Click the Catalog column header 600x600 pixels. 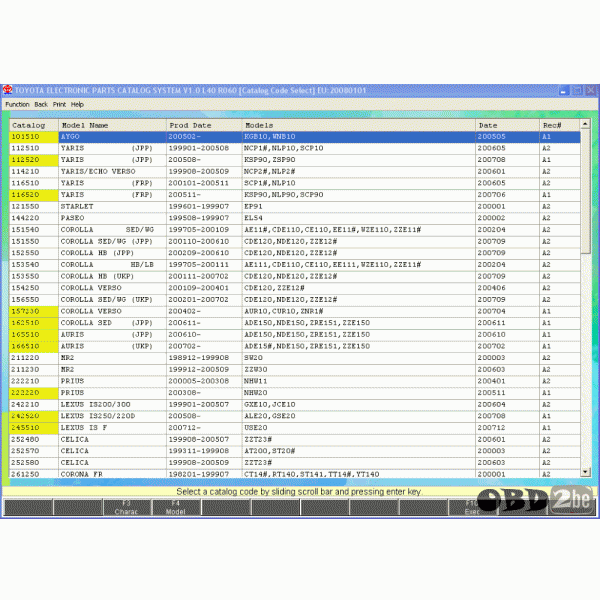coord(34,125)
